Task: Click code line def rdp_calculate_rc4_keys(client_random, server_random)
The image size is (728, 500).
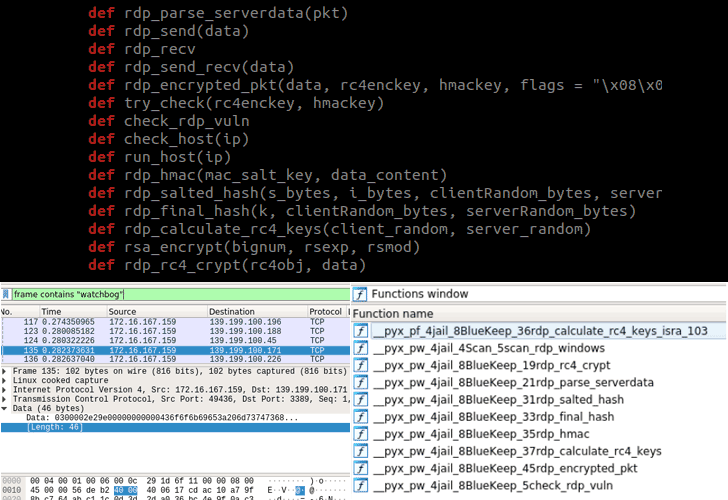Action: 340,229
